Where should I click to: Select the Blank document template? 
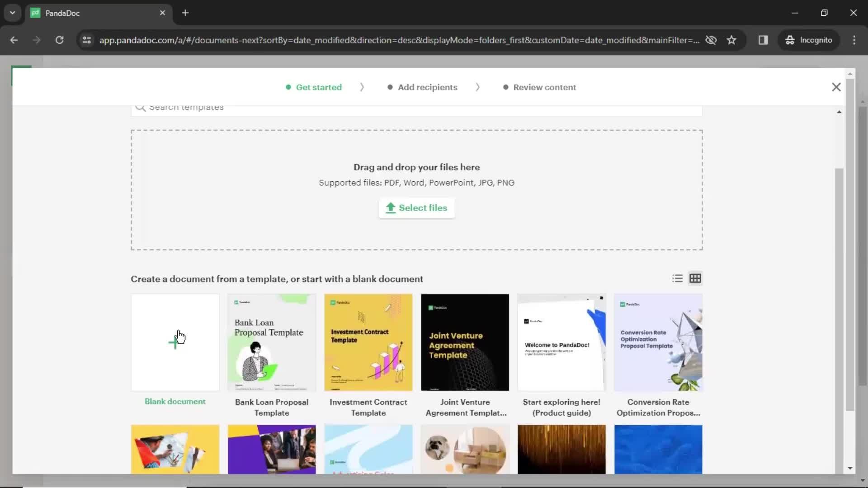point(175,342)
